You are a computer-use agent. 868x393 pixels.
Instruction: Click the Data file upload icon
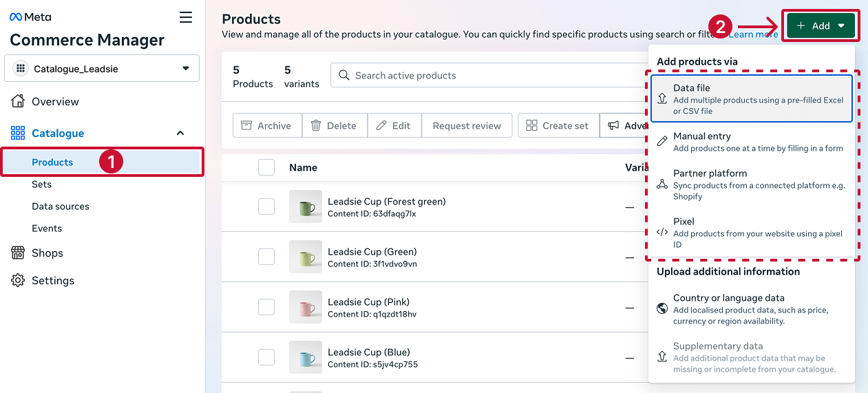(x=662, y=98)
